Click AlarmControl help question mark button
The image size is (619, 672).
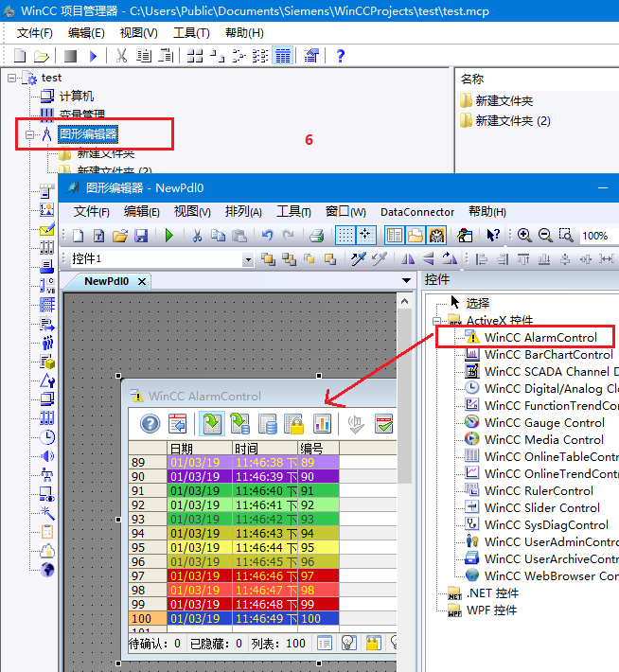[150, 424]
